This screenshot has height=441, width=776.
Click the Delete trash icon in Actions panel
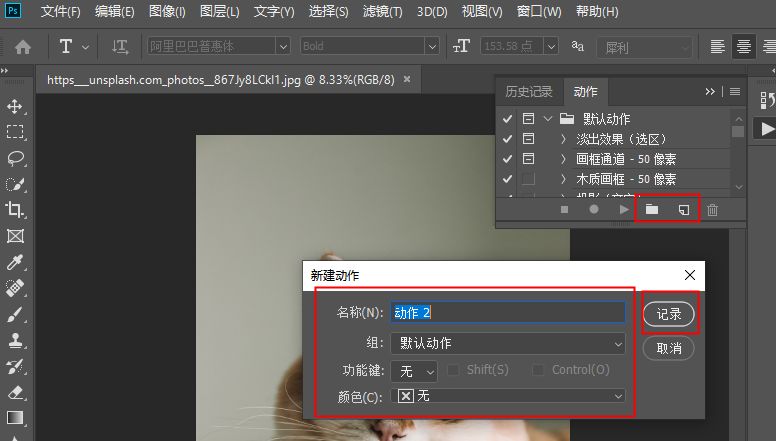712,210
